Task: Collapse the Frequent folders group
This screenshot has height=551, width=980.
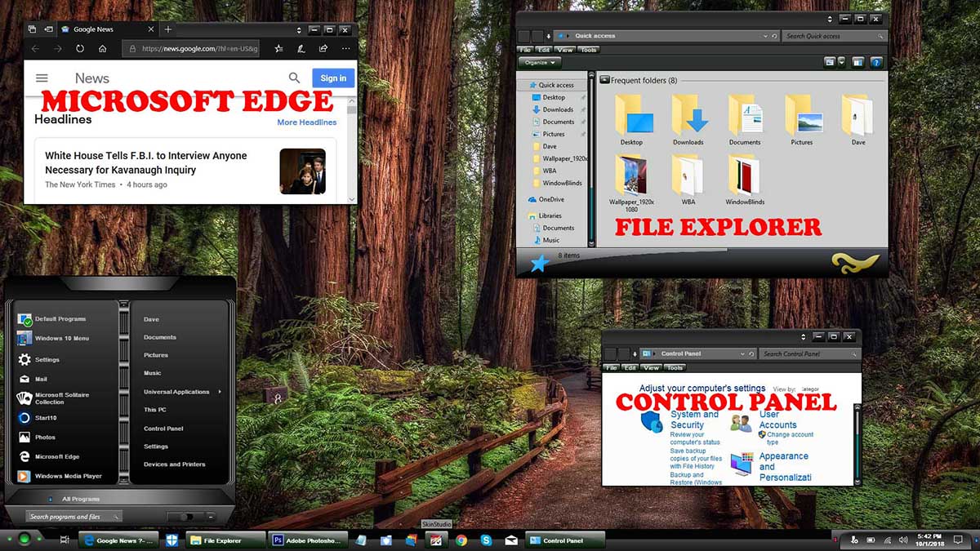Action: 604,80
